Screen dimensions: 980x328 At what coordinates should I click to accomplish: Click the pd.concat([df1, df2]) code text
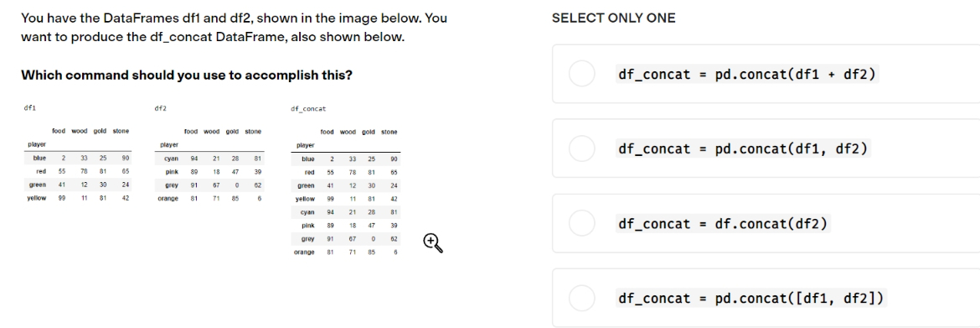tap(751, 298)
